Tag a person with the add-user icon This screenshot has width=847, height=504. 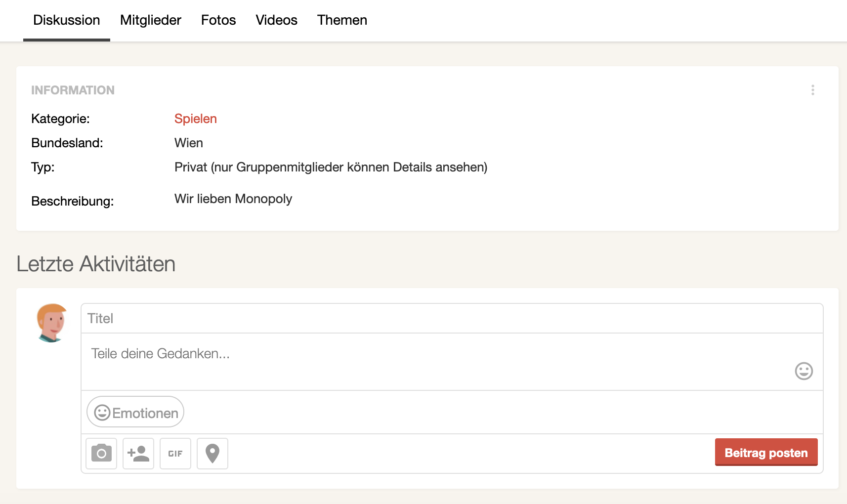point(138,453)
